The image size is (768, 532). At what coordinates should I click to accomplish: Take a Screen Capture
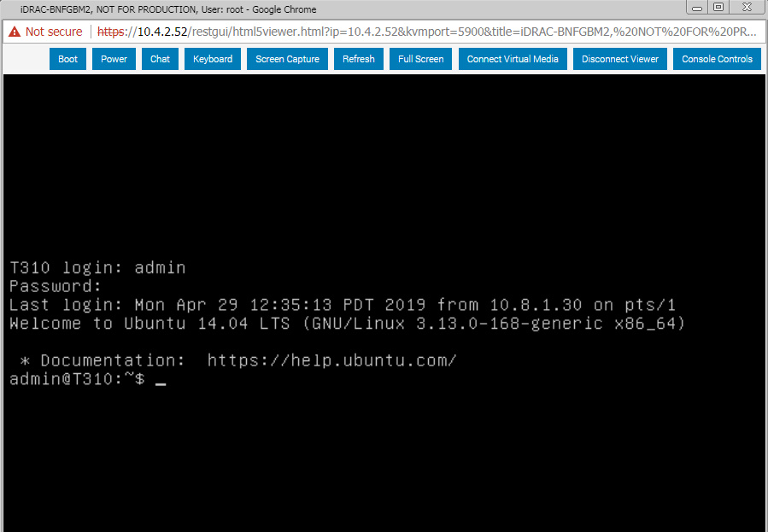click(x=287, y=59)
